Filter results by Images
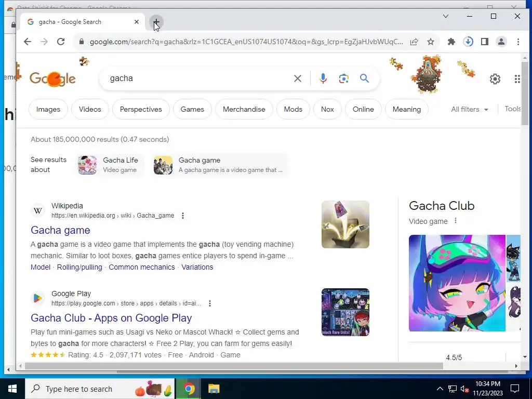Screen dimensions: 532x399 pyautogui.click(x=48, y=109)
